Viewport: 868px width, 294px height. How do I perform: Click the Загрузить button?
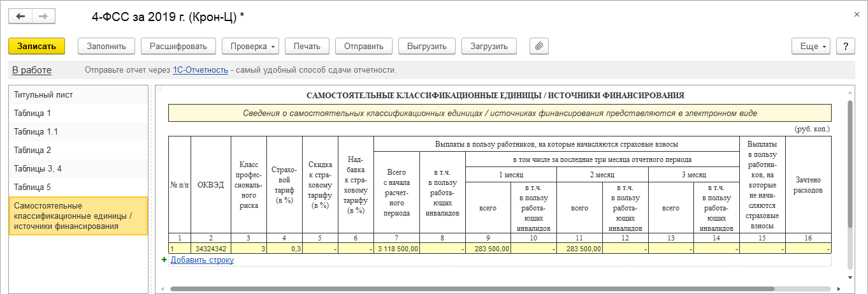tap(489, 46)
